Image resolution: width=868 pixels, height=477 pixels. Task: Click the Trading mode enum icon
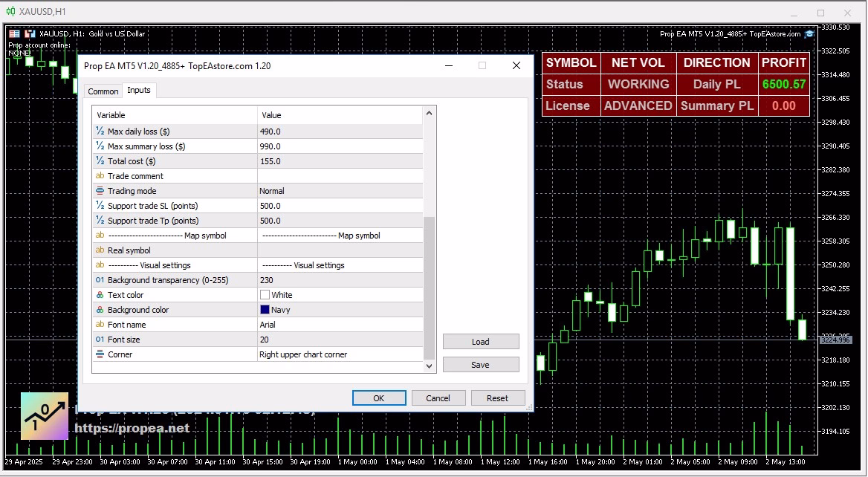click(x=100, y=191)
